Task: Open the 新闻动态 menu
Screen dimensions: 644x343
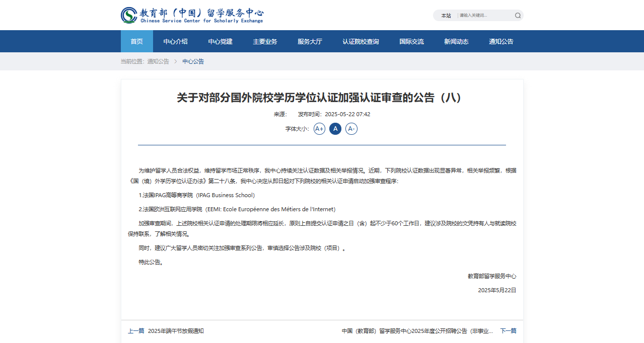Action: tap(456, 41)
